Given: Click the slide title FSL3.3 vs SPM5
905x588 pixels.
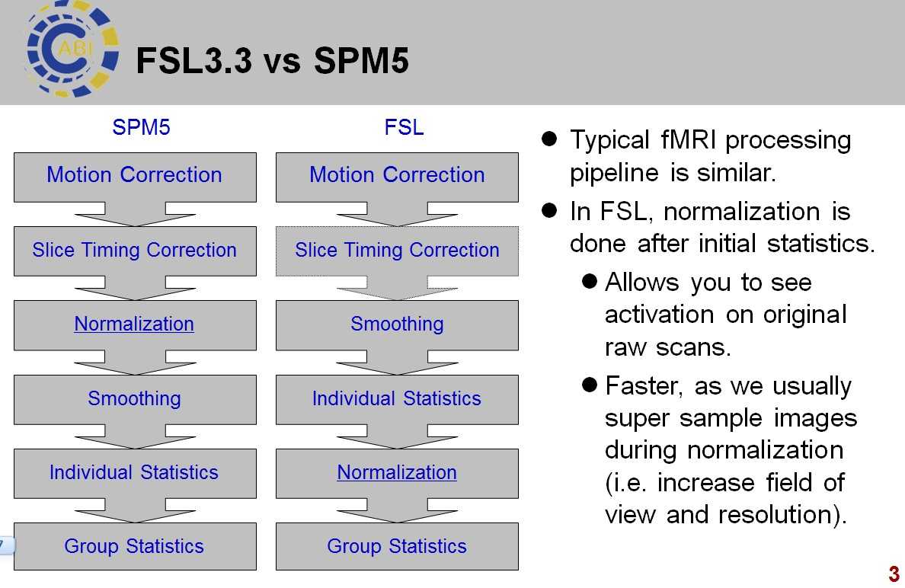Looking at the screenshot, I should pos(273,60).
